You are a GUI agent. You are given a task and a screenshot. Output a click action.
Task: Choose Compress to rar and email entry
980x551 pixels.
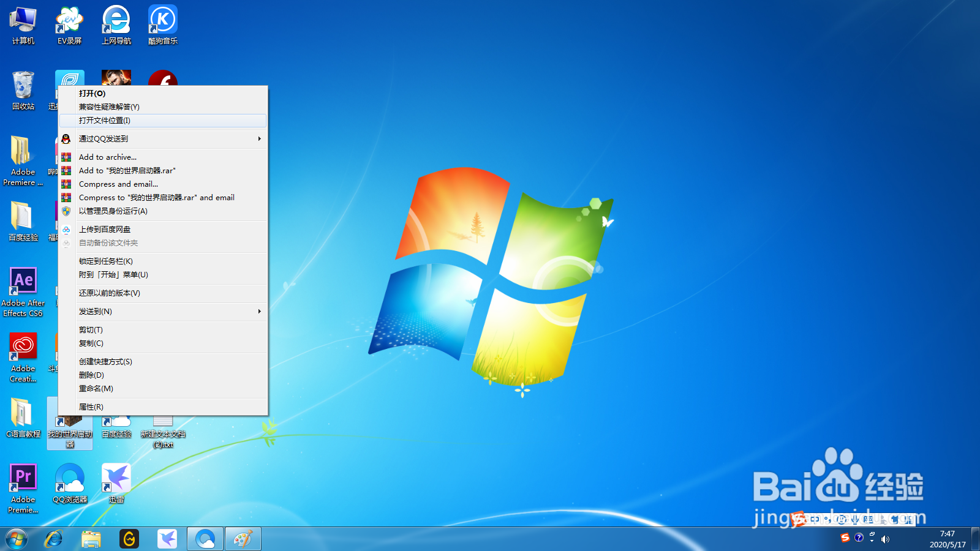click(x=163, y=198)
